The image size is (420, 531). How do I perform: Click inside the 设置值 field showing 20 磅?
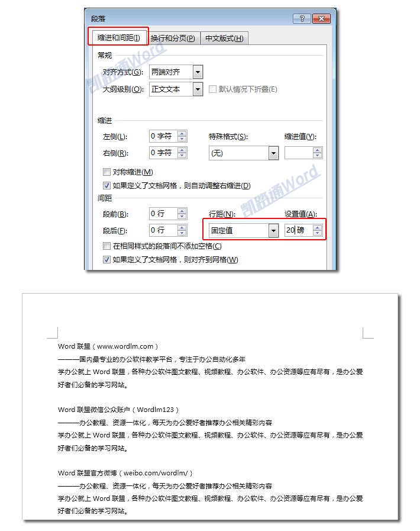tap(296, 230)
